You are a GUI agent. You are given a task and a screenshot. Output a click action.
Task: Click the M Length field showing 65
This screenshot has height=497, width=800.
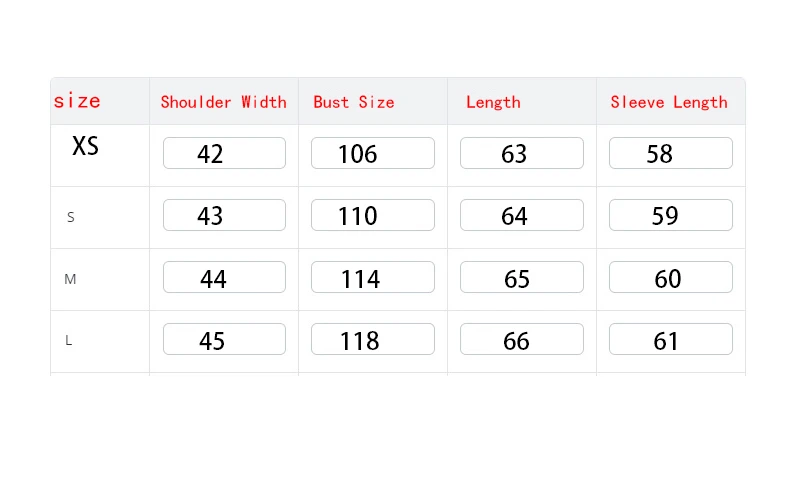tap(521, 277)
